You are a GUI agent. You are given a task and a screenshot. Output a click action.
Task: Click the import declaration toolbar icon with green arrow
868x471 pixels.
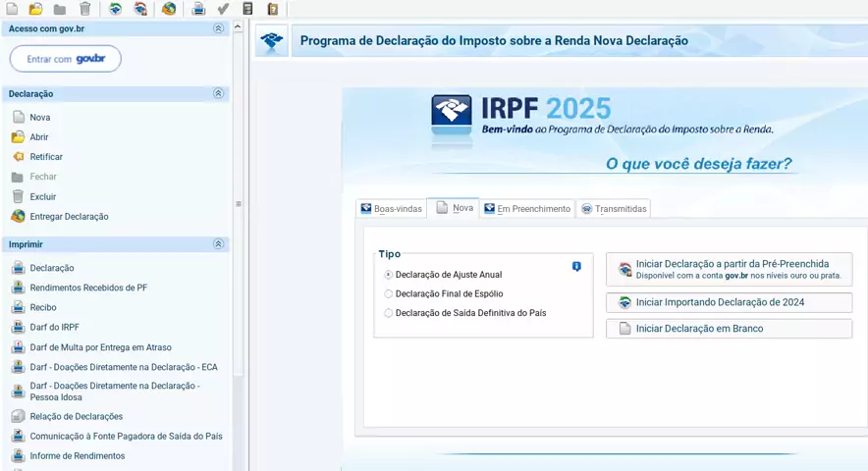coord(115,8)
